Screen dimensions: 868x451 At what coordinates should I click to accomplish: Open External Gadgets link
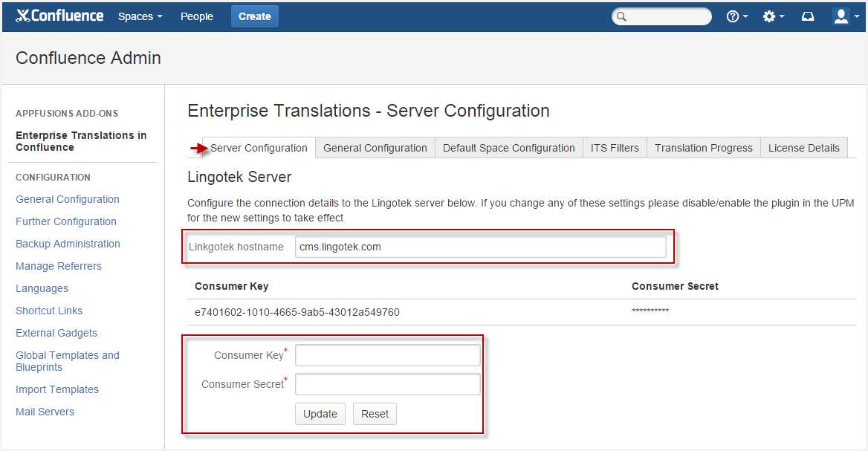[x=56, y=333]
